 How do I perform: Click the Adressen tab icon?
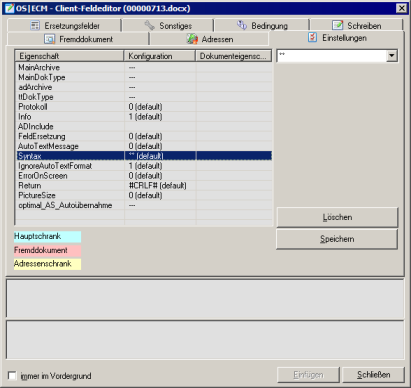pos(192,39)
